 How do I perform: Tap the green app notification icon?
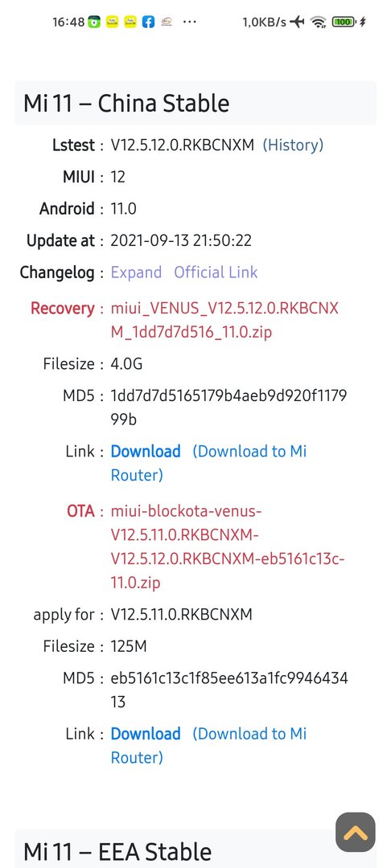[x=95, y=23]
